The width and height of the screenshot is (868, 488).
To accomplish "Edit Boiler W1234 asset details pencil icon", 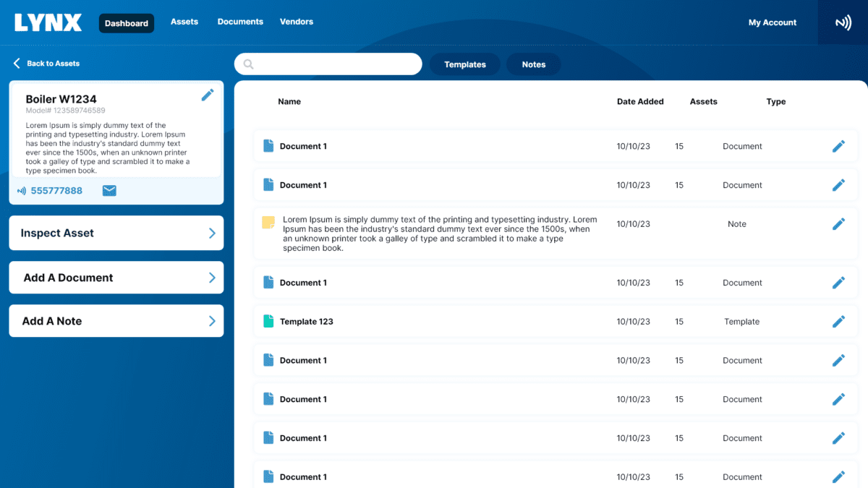I will tap(208, 95).
